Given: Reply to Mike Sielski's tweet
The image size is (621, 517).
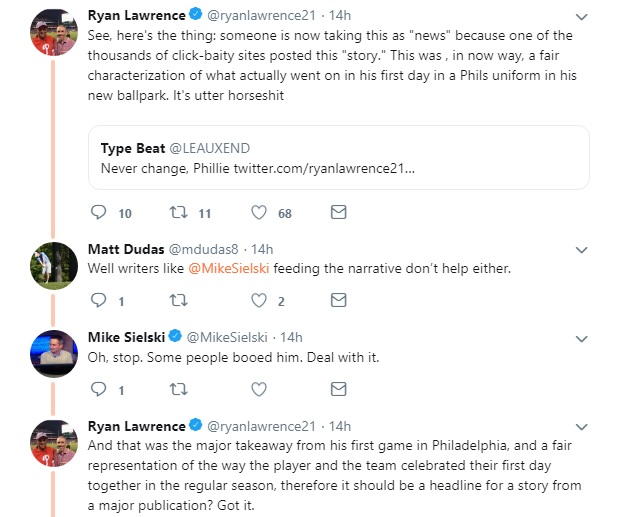Looking at the screenshot, I should [98, 389].
